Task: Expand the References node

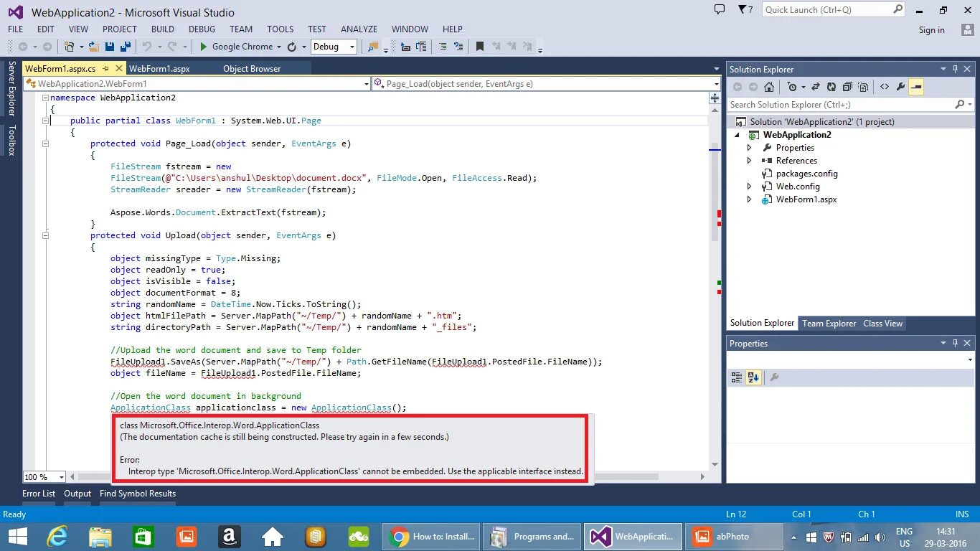Action: point(750,161)
